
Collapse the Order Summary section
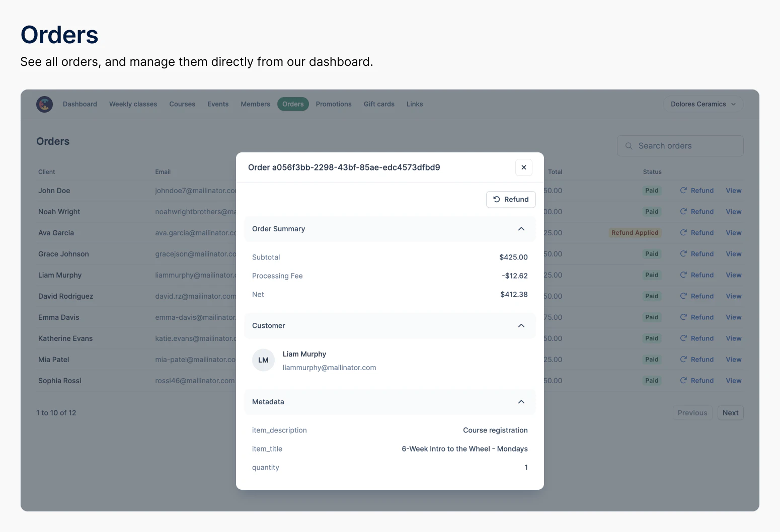[x=521, y=229]
